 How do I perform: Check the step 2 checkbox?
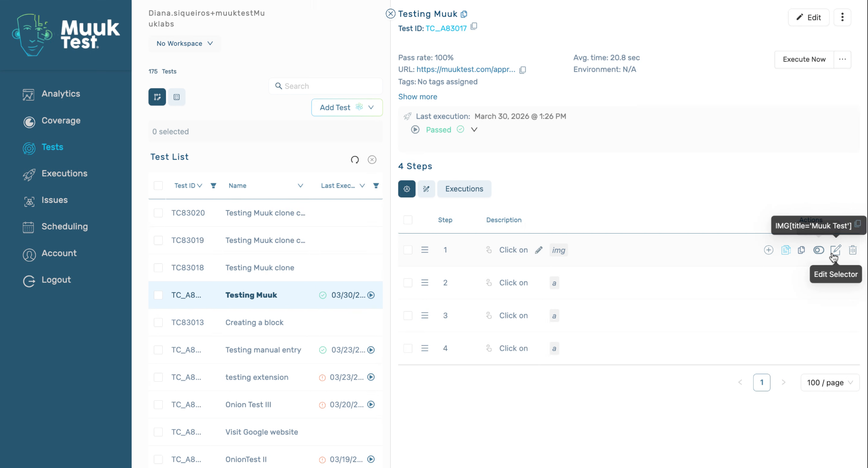[408, 283]
